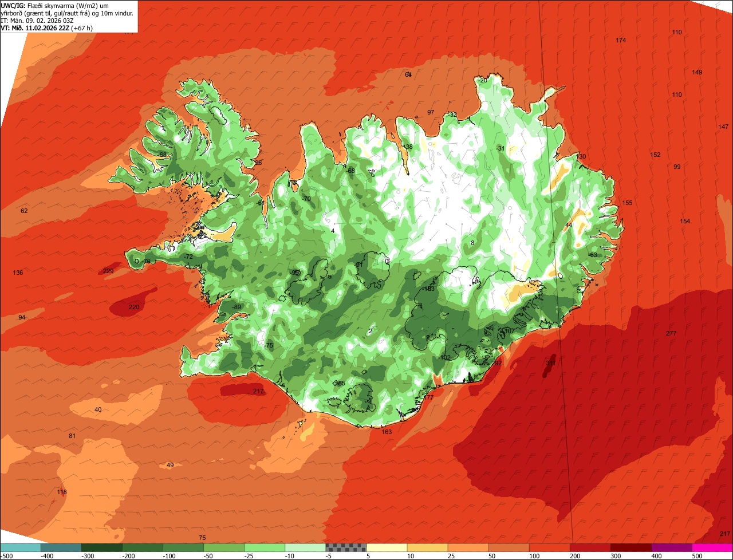
Task: Select the -100 to -50 green legend swatch
Action: [x=183, y=547]
